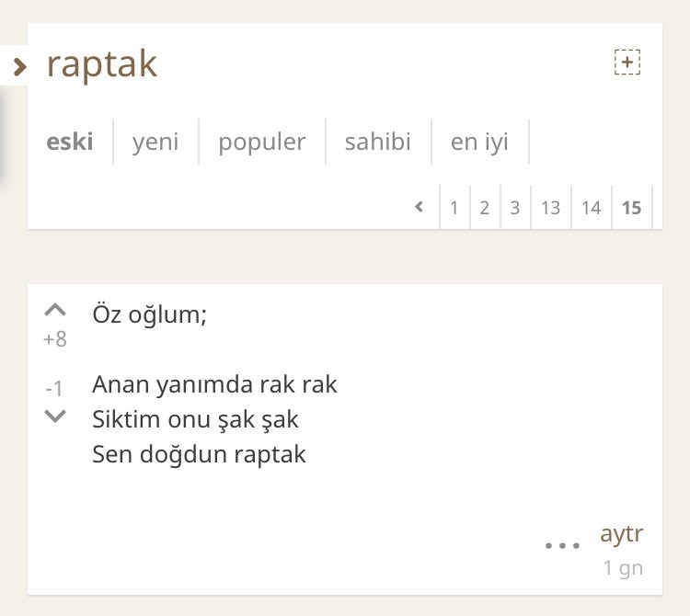Switch to the "eski" sorting tab
Screen dimensions: 690x616
pos(70,143)
